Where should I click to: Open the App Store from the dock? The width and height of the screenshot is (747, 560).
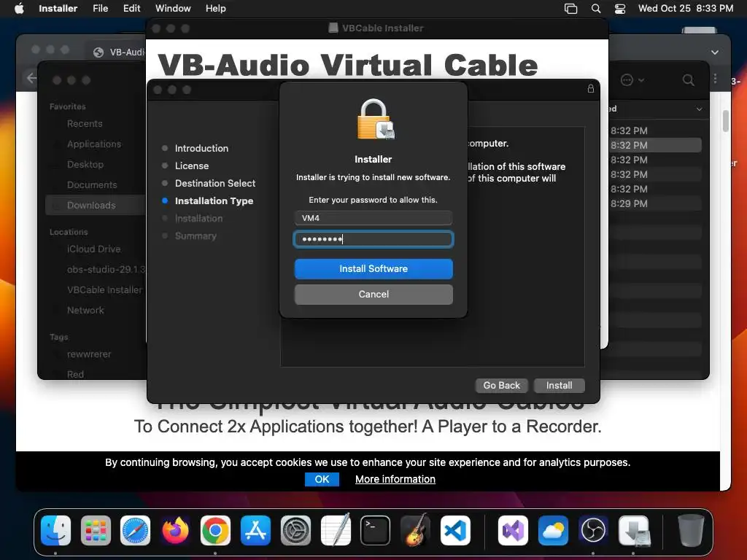[x=255, y=530]
